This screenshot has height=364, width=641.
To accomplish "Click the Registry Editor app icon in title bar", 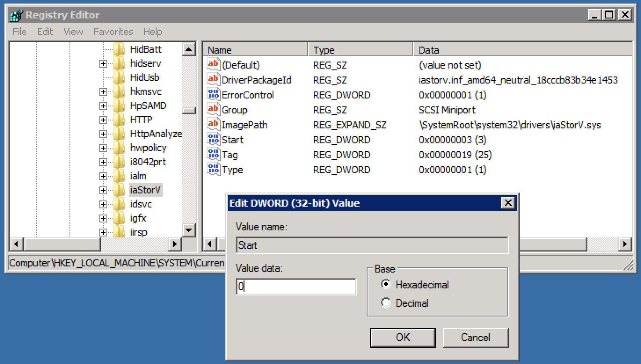I will point(16,15).
